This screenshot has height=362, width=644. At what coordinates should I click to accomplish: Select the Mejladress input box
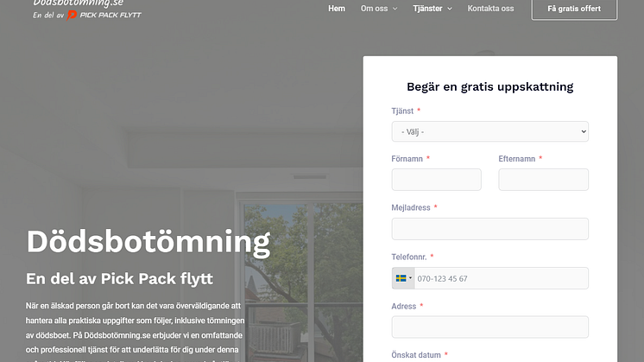click(x=489, y=229)
